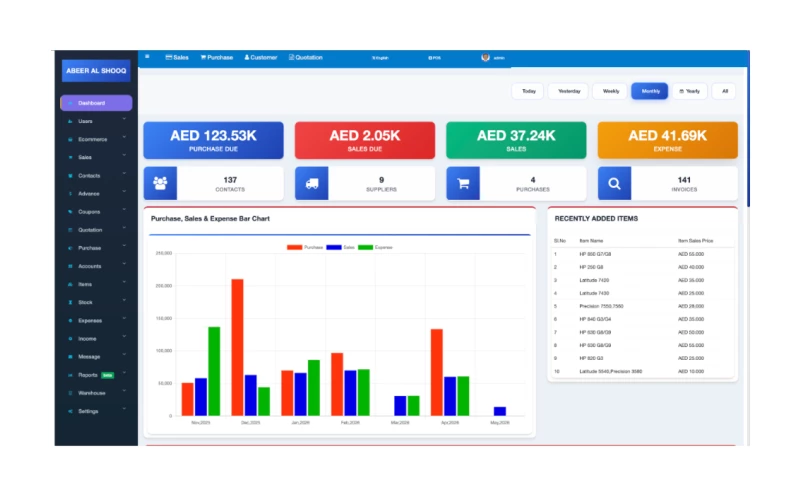
Task: Click the Reports sidebar icon
Action: point(70,375)
